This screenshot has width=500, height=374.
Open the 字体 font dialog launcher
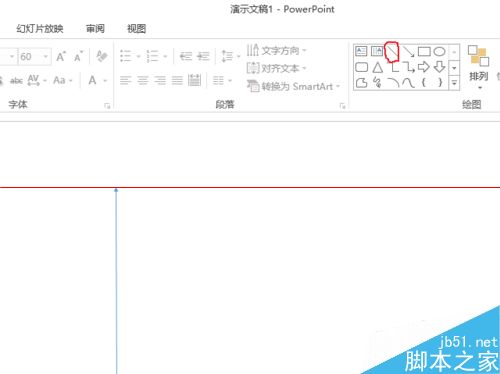(107, 106)
